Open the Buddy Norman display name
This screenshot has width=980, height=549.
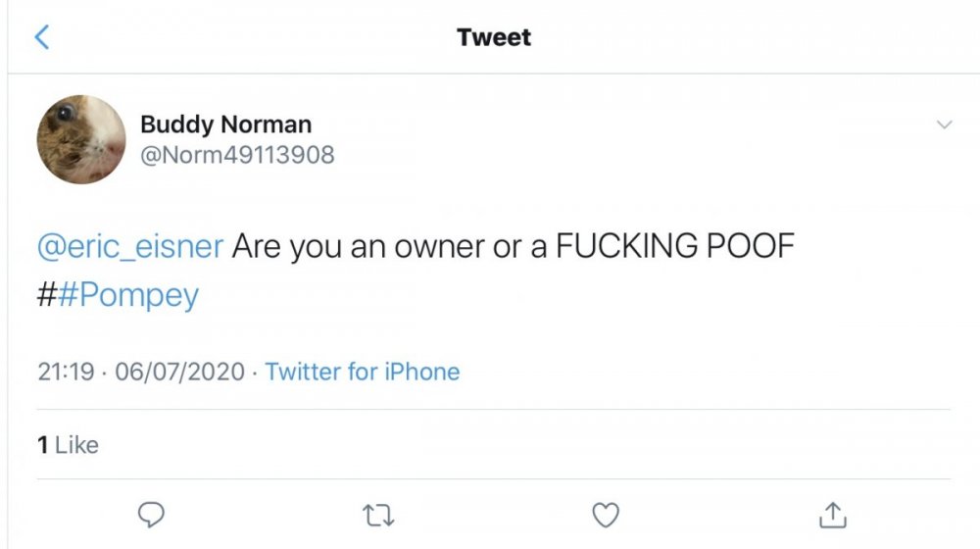(x=225, y=125)
